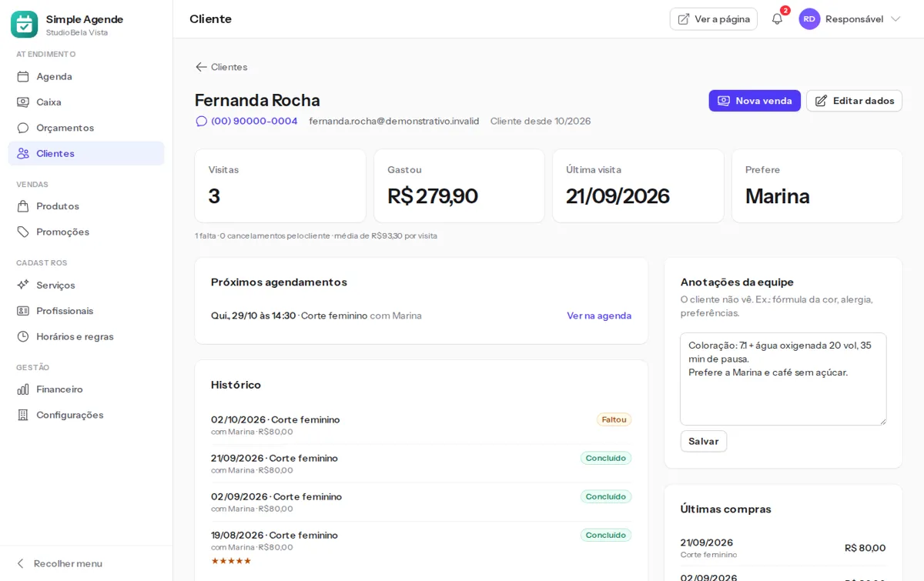This screenshot has width=924, height=581.
Task: Click the Cliente desde 10/2026 text
Action: point(541,121)
